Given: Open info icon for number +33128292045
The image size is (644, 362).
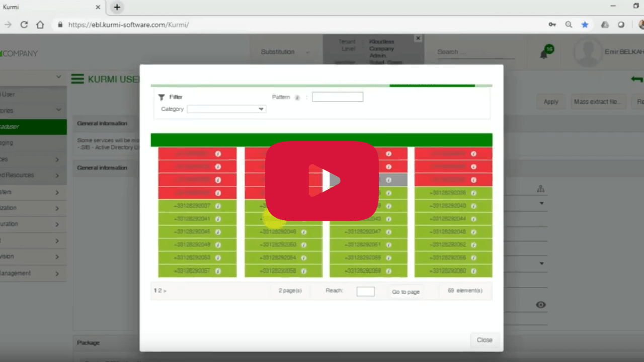Looking at the screenshot, I should click(x=218, y=232).
